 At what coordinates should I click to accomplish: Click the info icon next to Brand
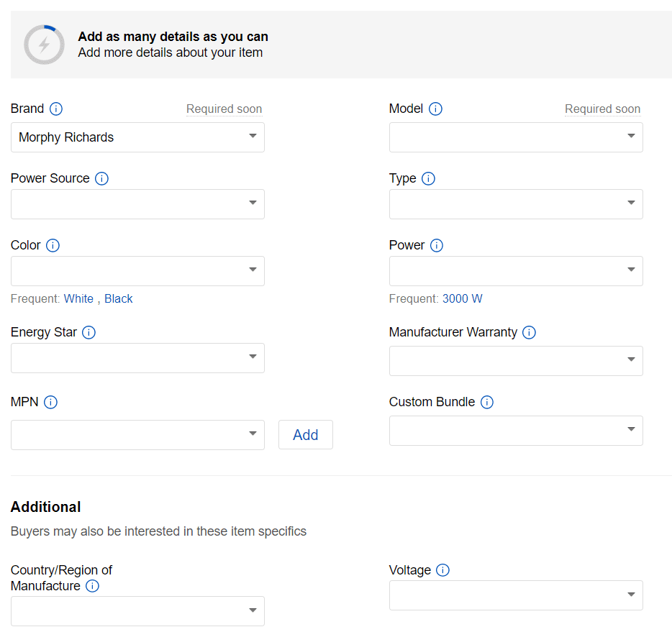tap(56, 109)
